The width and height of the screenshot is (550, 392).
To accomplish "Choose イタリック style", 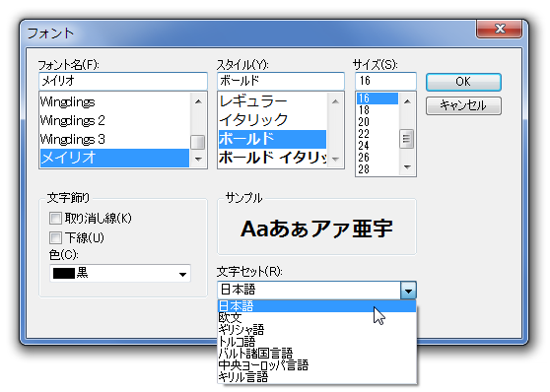I will [272, 120].
